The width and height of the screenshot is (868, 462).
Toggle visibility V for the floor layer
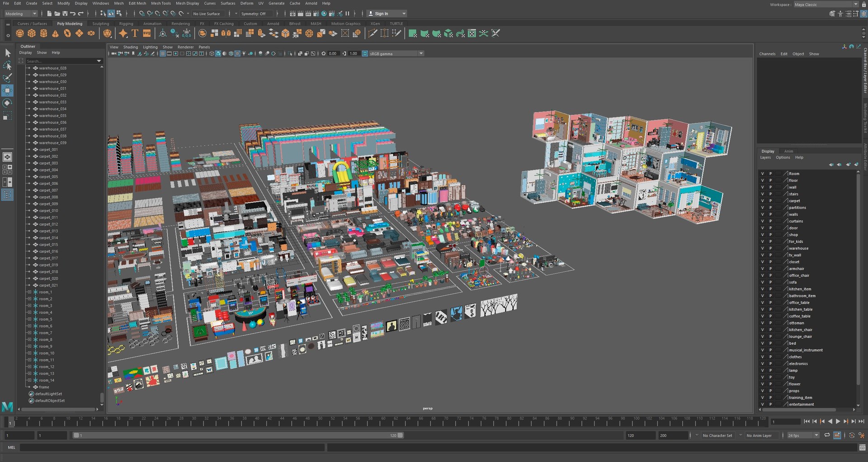coord(762,180)
